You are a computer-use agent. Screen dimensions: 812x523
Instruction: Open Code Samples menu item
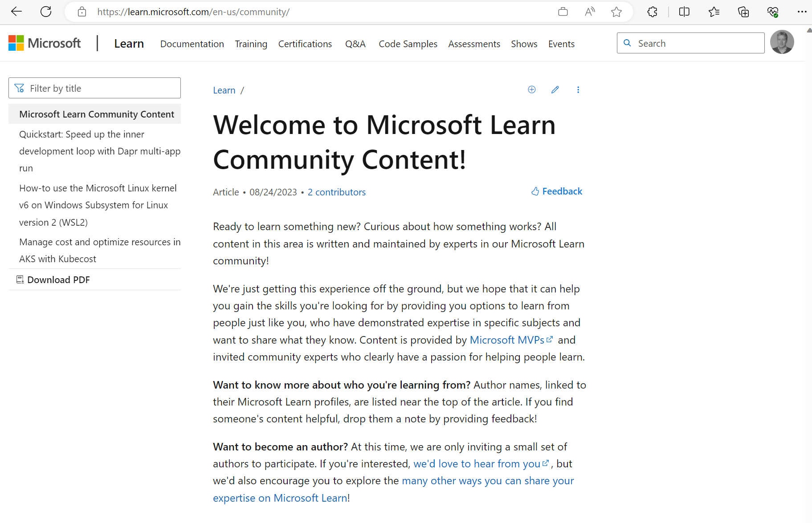coord(408,44)
